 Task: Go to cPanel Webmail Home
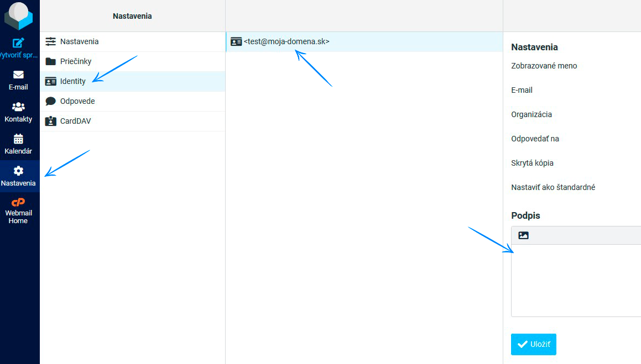point(18,203)
